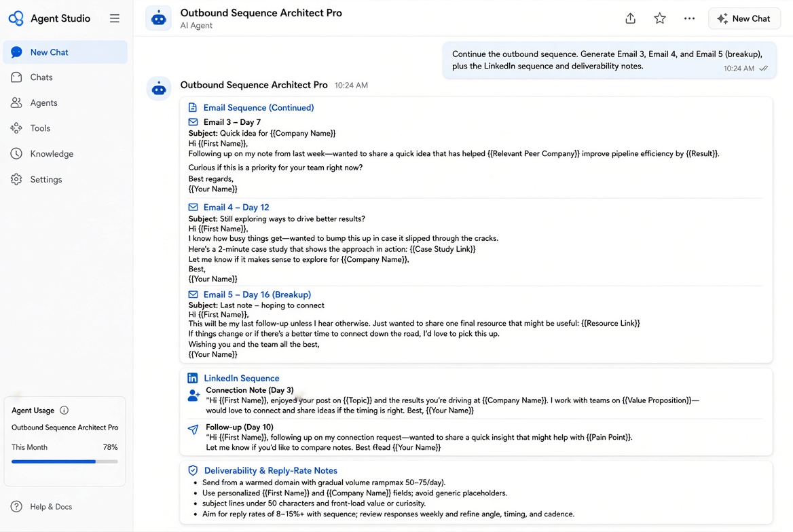Click the agent robot avatar in header
This screenshot has width=793, height=532.
(158, 19)
